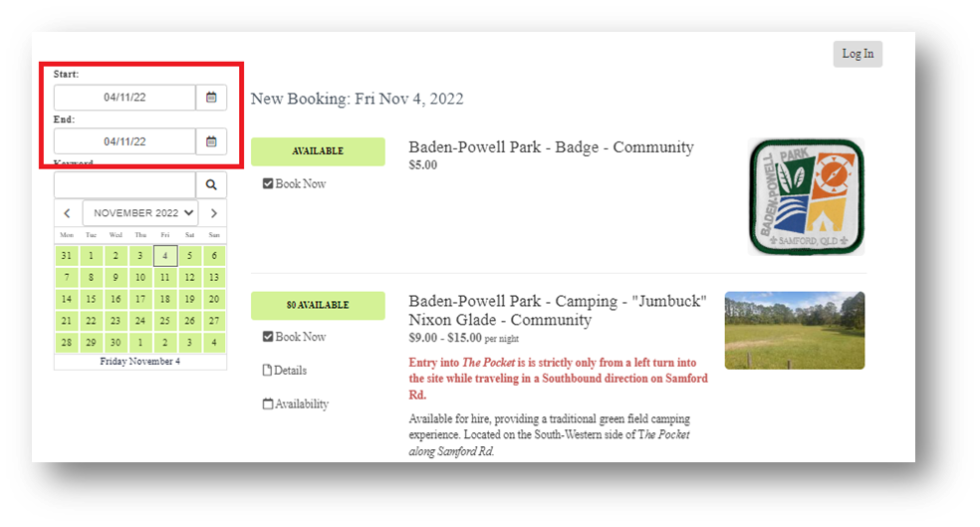
Task: Click Availability calendar icon for Jumbuck camping
Action: [267, 404]
